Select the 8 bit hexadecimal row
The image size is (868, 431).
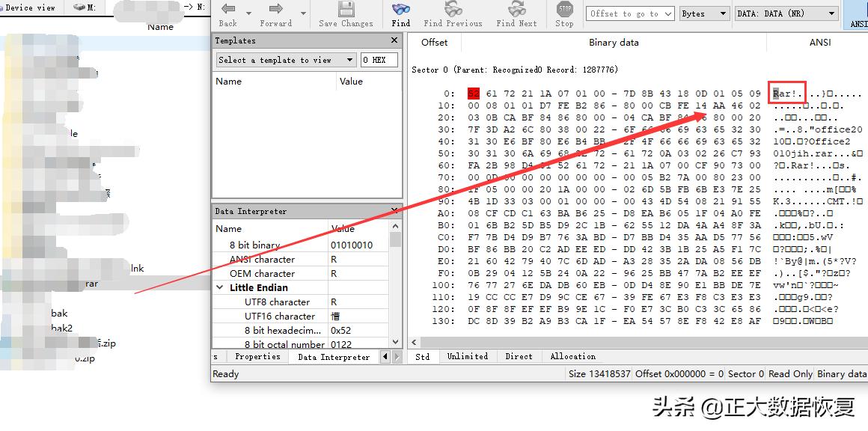[301, 330]
